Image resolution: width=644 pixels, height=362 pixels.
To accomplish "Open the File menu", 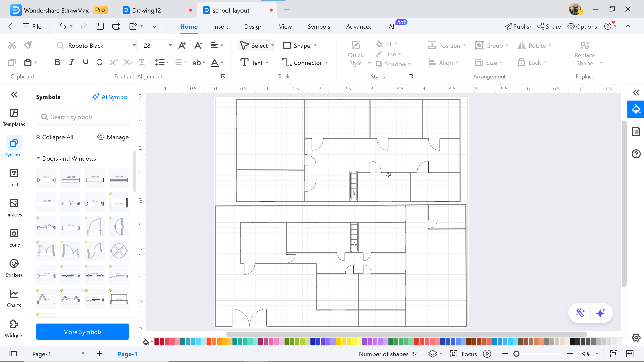I will coord(32,26).
